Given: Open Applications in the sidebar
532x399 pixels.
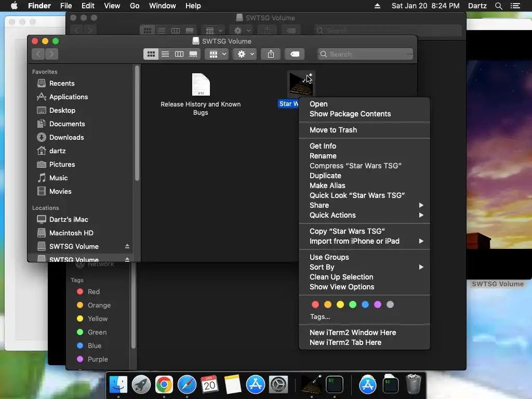Looking at the screenshot, I should [x=69, y=97].
